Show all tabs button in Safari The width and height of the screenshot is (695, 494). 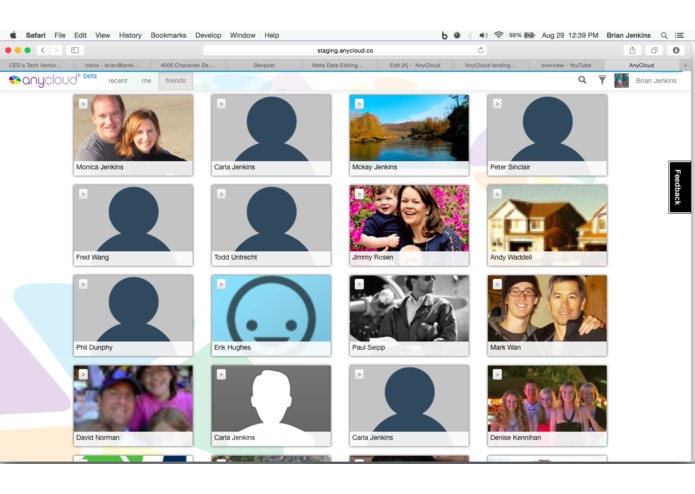point(654,51)
